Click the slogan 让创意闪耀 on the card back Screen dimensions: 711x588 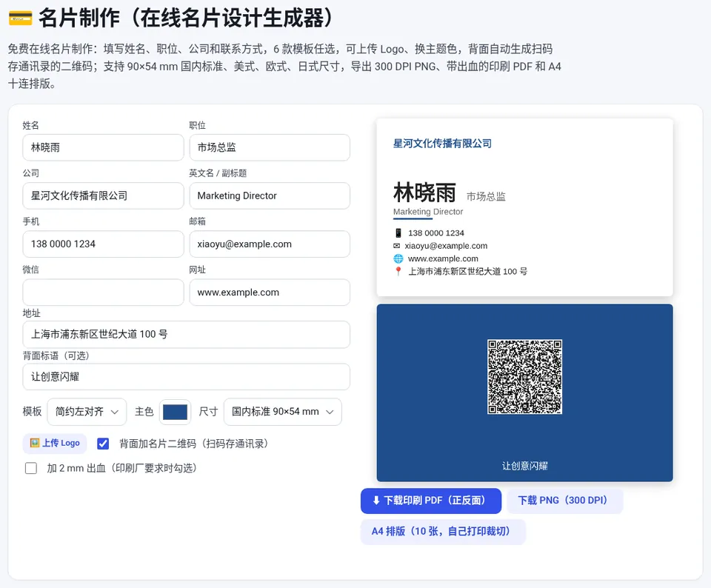coord(524,466)
